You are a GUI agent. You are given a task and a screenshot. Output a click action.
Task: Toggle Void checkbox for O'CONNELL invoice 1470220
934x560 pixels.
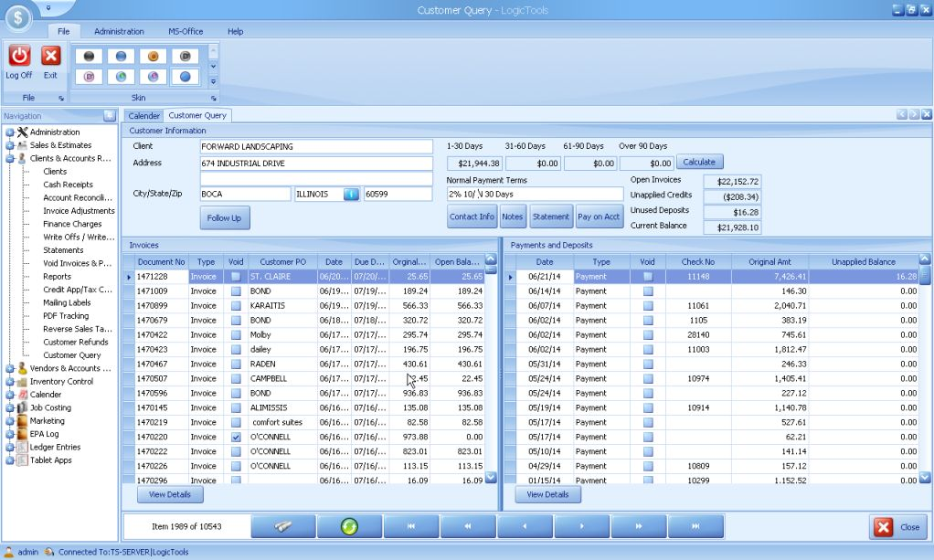click(x=236, y=437)
